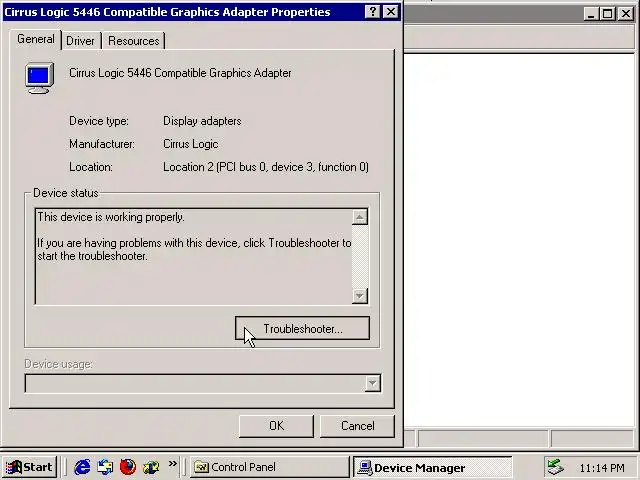Viewport: 640px width, 480px height.
Task: Maximize the background Device Manager window
Action: pyautogui.click(x=607, y=14)
